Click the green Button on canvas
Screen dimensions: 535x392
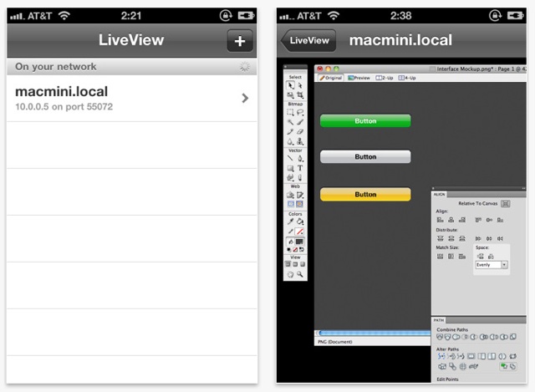365,121
